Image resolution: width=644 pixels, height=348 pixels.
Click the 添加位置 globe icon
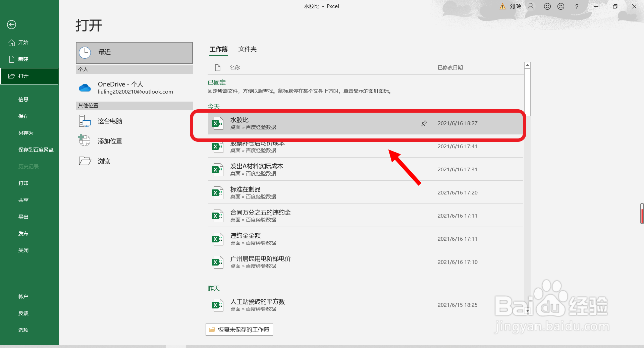[84, 141]
